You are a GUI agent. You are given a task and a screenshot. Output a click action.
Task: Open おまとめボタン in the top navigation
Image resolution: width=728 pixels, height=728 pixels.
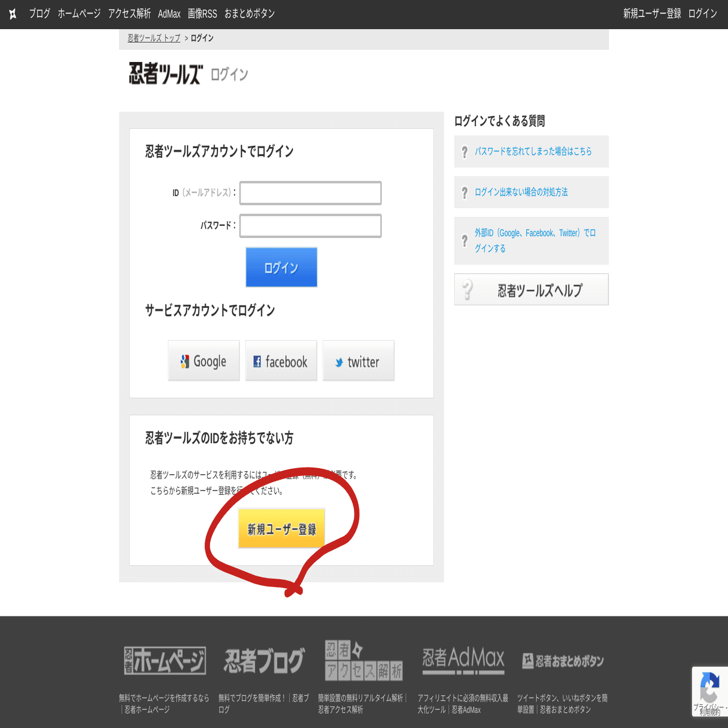point(250,14)
